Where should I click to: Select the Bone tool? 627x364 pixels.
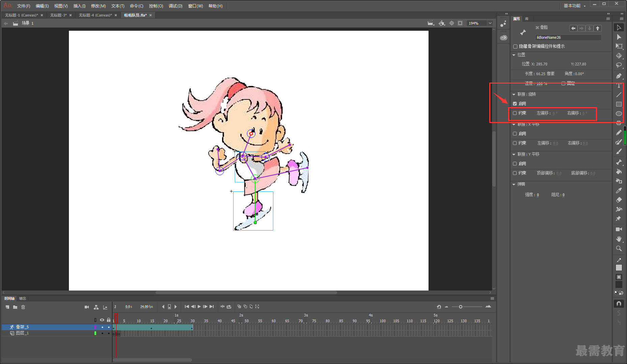pos(619,162)
